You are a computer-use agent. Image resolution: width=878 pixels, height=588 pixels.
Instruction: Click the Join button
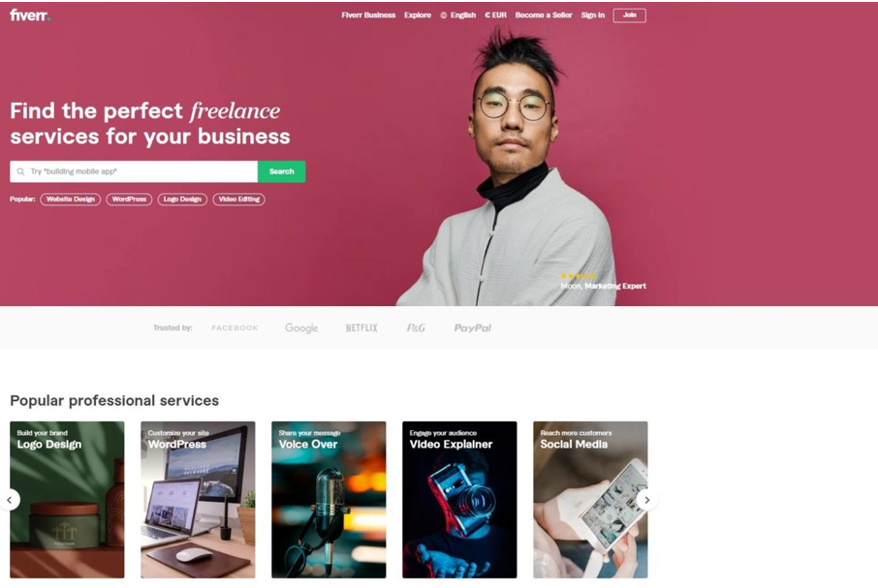pos(629,15)
